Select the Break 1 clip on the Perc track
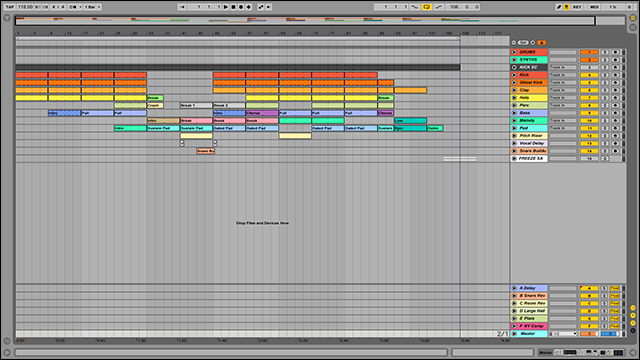This screenshot has height=360, width=640. [196, 105]
